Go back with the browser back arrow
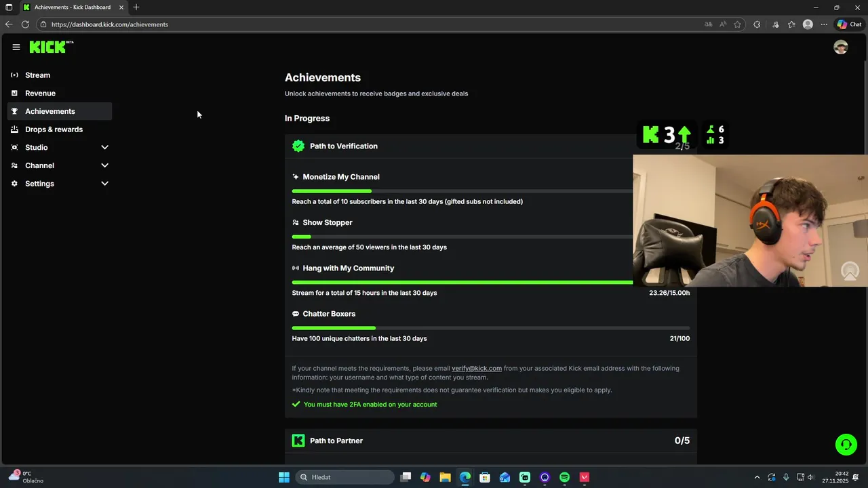The height and width of the screenshot is (488, 868). point(9,24)
